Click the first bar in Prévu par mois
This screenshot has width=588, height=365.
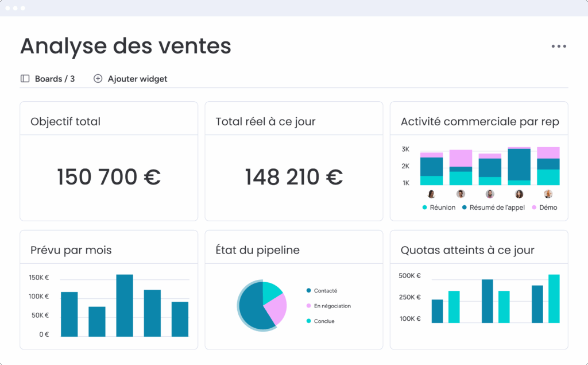pos(69,314)
